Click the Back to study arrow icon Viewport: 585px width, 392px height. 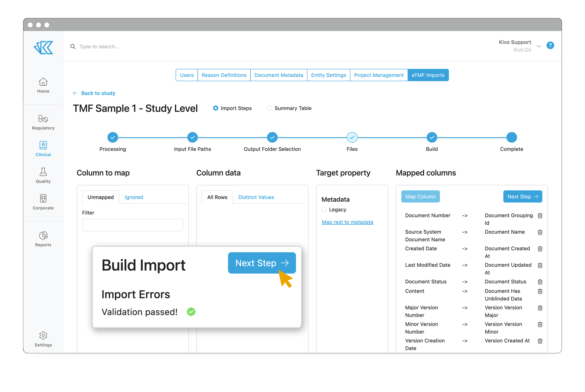(75, 93)
